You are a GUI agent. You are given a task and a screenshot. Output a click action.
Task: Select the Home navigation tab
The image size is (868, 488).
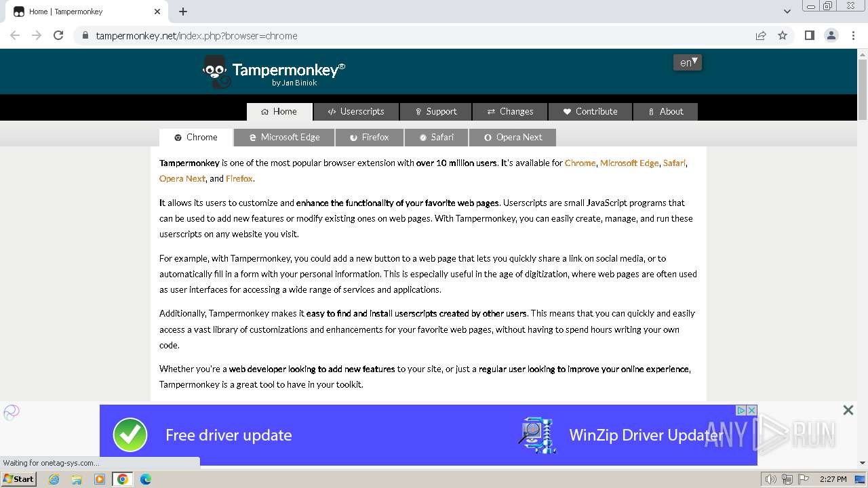279,111
